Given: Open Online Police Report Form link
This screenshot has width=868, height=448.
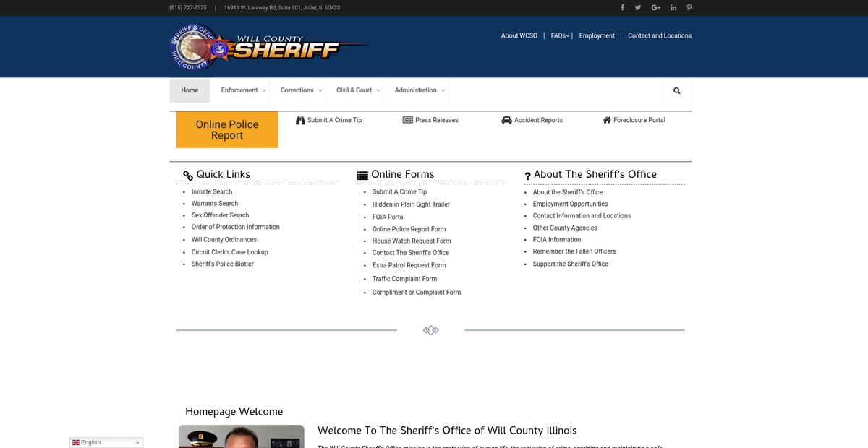Looking at the screenshot, I should (x=409, y=229).
